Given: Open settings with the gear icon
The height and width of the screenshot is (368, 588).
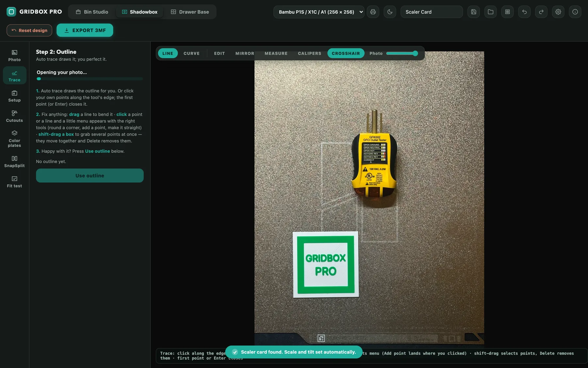Looking at the screenshot, I should (x=558, y=12).
